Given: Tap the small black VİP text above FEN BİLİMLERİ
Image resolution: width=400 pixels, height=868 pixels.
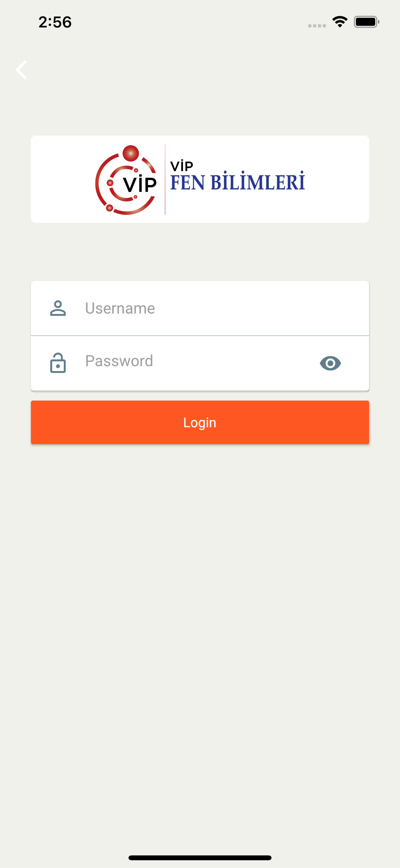Looking at the screenshot, I should pos(181,165).
